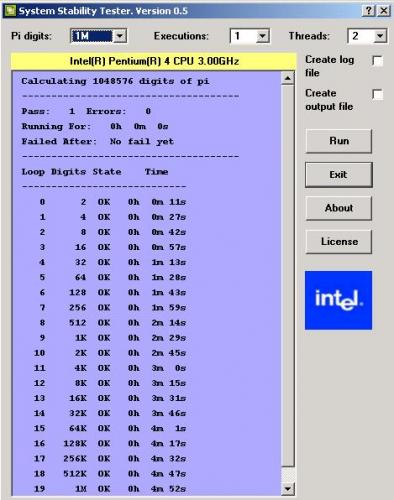Screen dimensions: 394x500
Task: Click the 'Loop Digits State Time' header
Action: (x=95, y=172)
